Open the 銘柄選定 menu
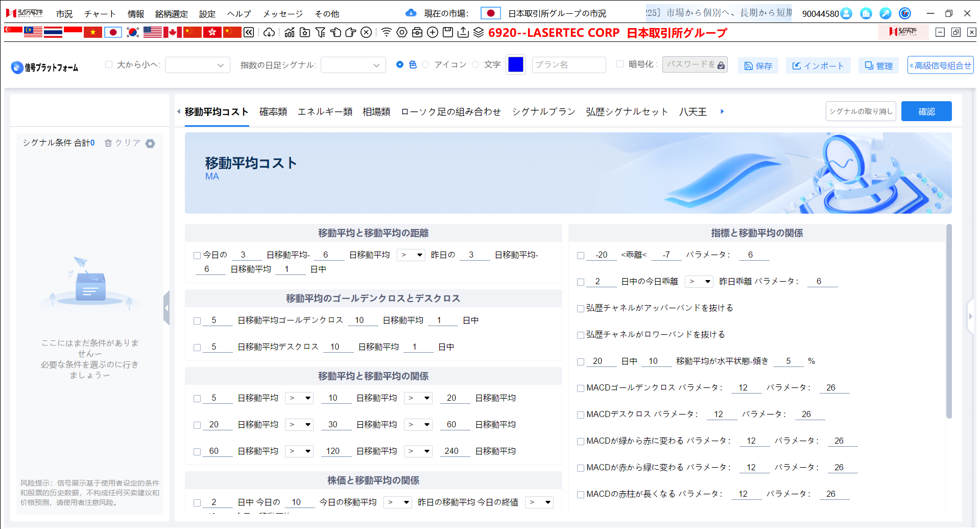This screenshot has width=980, height=529. 172,14
